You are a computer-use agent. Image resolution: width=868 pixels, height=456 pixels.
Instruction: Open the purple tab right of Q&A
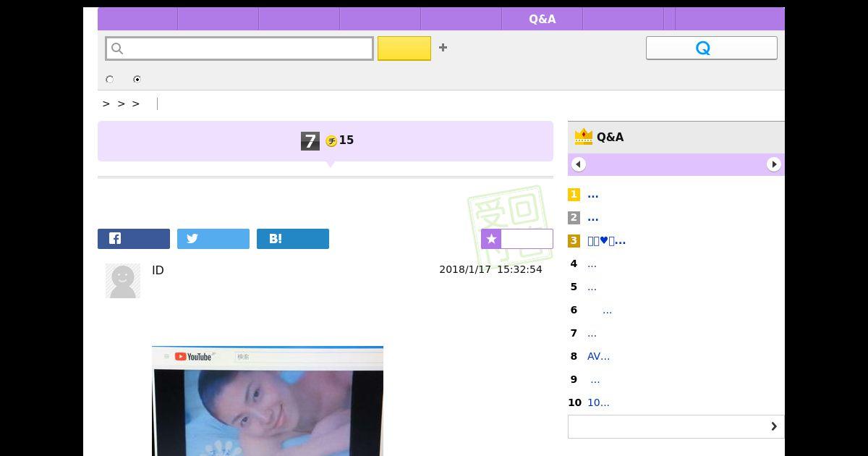click(624, 19)
